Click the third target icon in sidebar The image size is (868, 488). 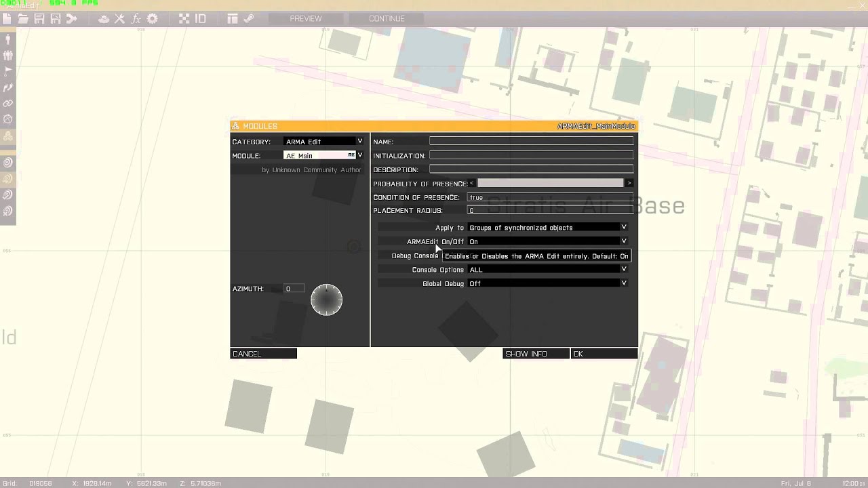pos(8,195)
